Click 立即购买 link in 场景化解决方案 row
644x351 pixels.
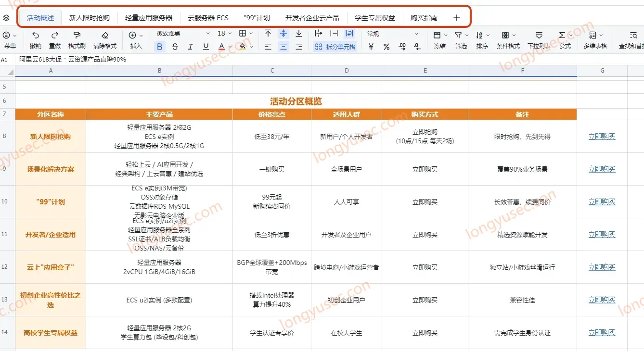602,169
